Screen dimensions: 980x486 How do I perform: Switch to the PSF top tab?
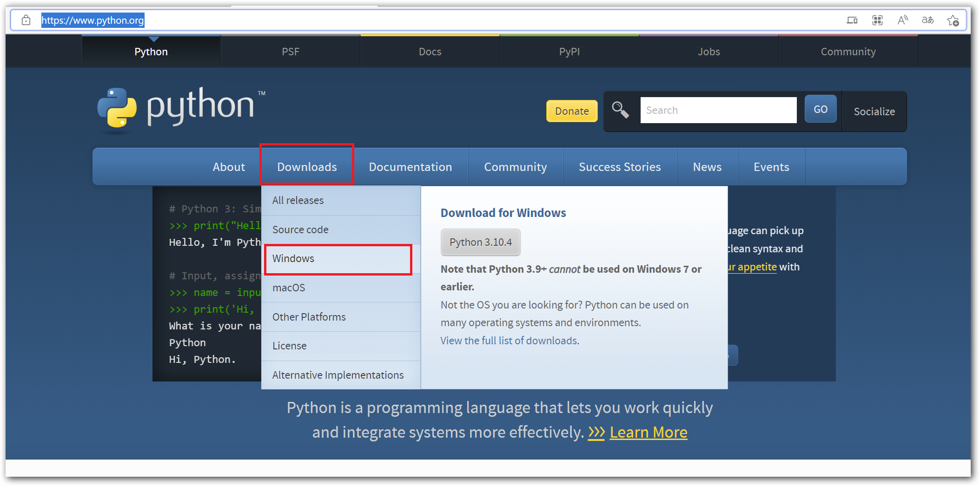[x=291, y=52]
